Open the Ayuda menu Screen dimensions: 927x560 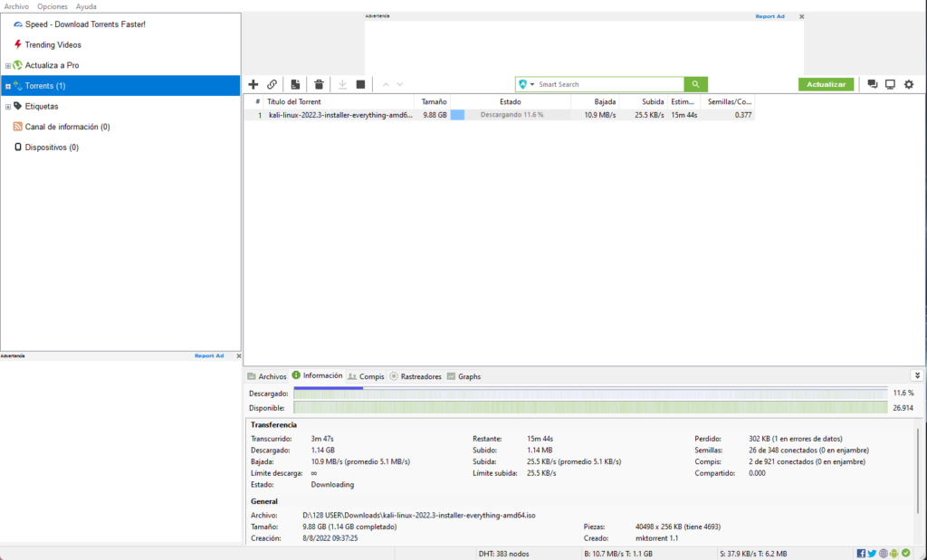86,6
